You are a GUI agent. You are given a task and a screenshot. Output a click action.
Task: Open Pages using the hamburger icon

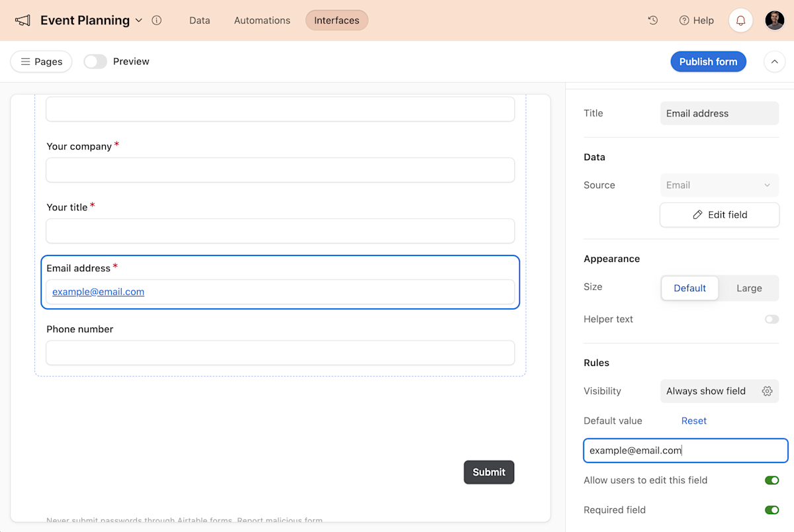tap(27, 61)
